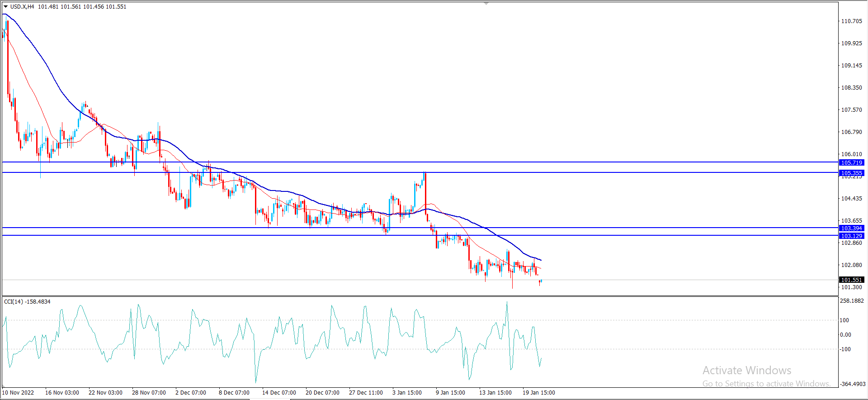
Task: Click the USD.X,H4 chart title text
Action: point(22,7)
